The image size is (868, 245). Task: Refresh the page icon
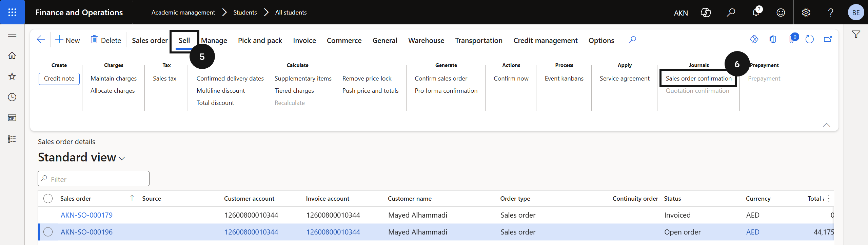tap(810, 40)
